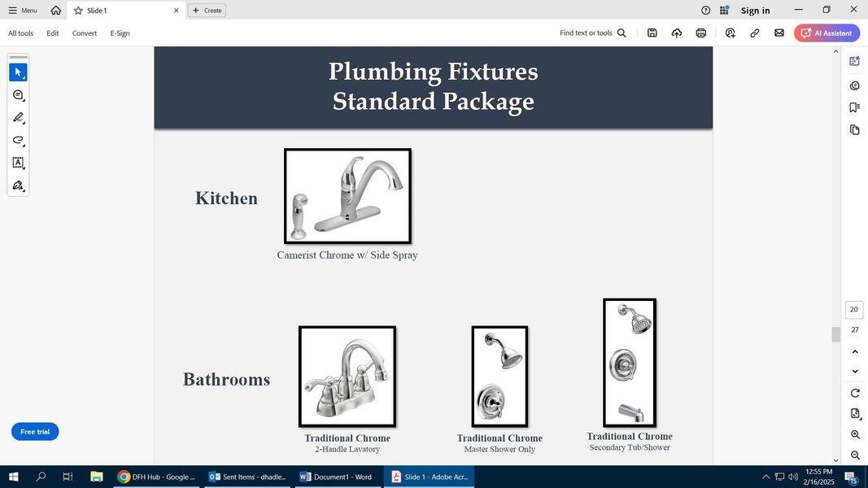Select the arrow selection tool
The height and width of the screenshot is (488, 868).
click(x=18, y=72)
